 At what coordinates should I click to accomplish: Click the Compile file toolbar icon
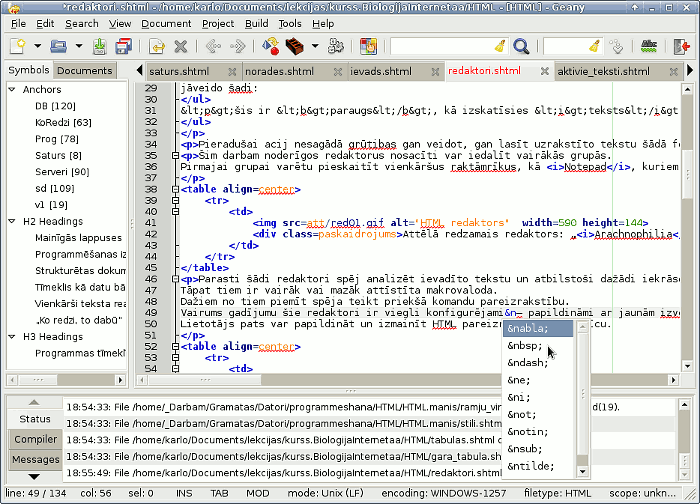pos(270,46)
